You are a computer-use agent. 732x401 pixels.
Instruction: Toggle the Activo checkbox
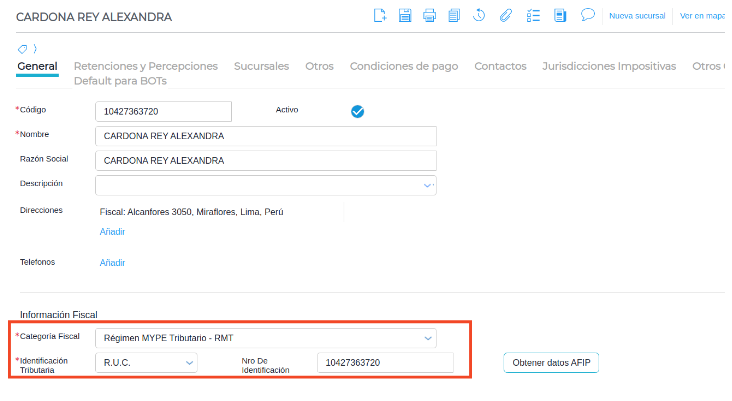[x=357, y=111]
